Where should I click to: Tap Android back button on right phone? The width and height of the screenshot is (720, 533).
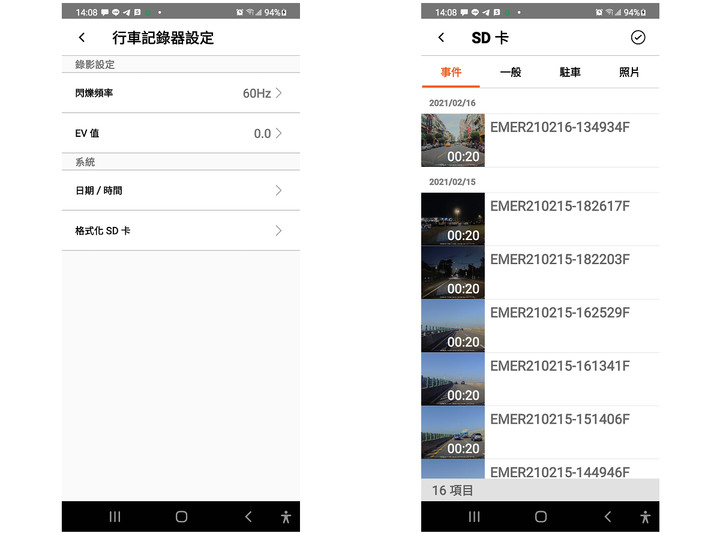click(x=608, y=517)
